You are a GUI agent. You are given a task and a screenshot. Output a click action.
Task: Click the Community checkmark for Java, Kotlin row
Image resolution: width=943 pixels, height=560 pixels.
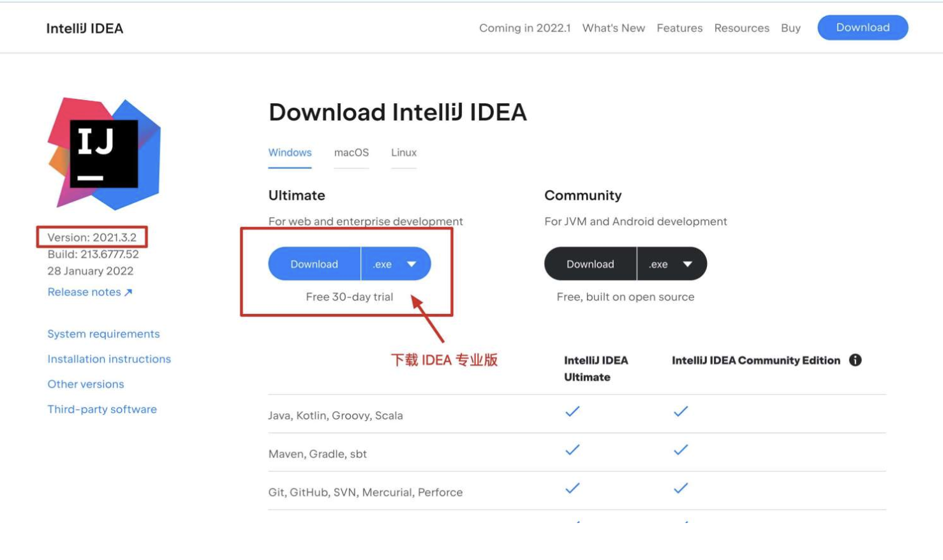[x=681, y=411]
